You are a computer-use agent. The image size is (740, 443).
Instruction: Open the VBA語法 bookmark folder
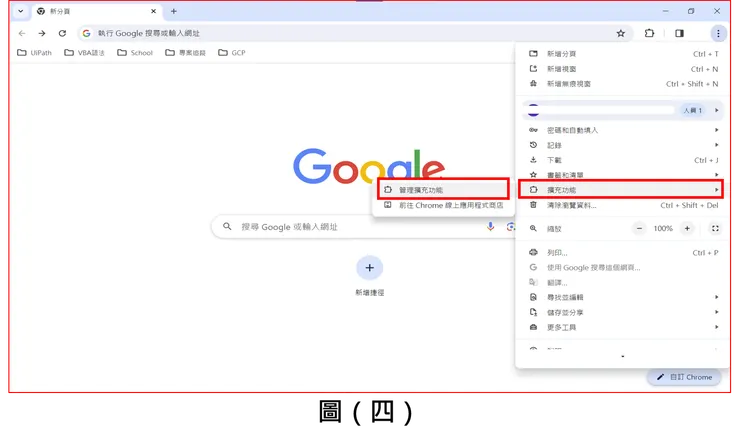[x=84, y=53]
